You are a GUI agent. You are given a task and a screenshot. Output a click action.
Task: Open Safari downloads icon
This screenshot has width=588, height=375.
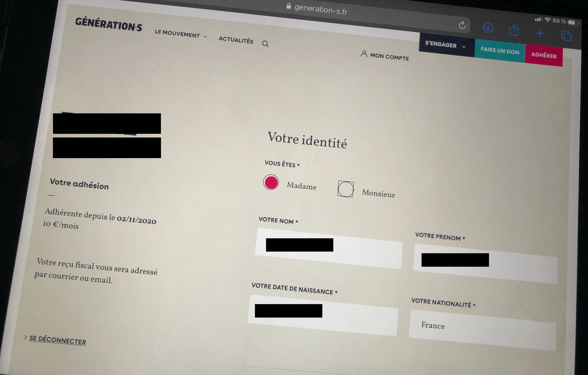pos(488,28)
